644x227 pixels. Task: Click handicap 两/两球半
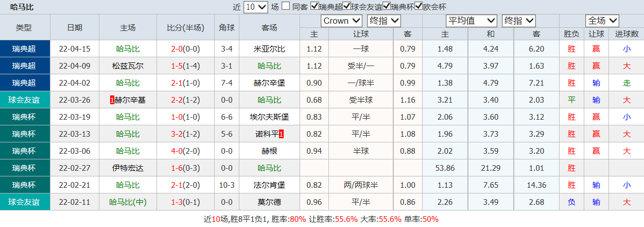pyautogui.click(x=361, y=185)
